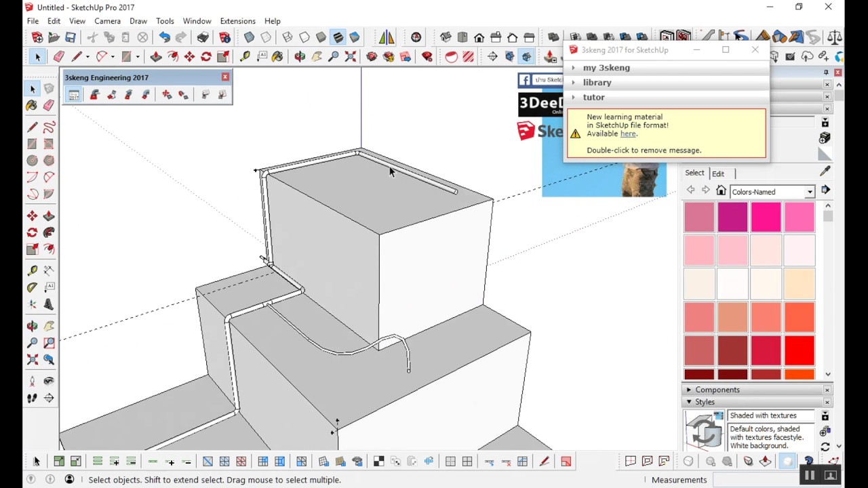Select the Make Component tool
This screenshot has width=868, height=488.
[x=49, y=89]
